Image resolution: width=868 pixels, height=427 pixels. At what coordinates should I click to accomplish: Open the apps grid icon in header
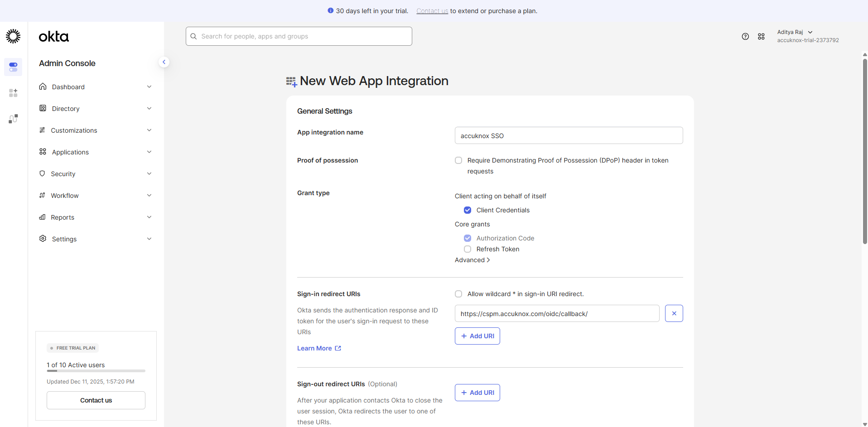[761, 37]
